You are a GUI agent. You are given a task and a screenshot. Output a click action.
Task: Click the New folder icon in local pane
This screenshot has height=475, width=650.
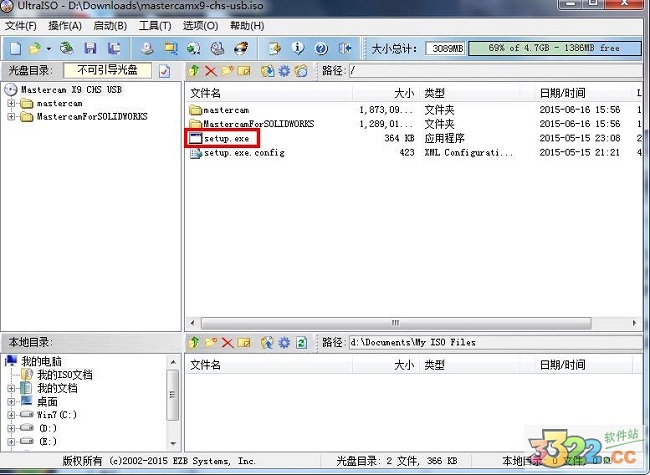pos(211,342)
